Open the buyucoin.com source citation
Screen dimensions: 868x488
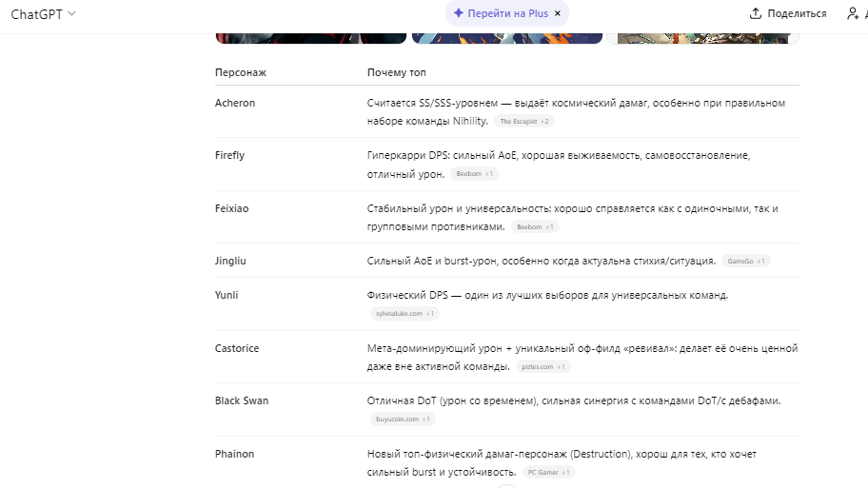(x=402, y=419)
